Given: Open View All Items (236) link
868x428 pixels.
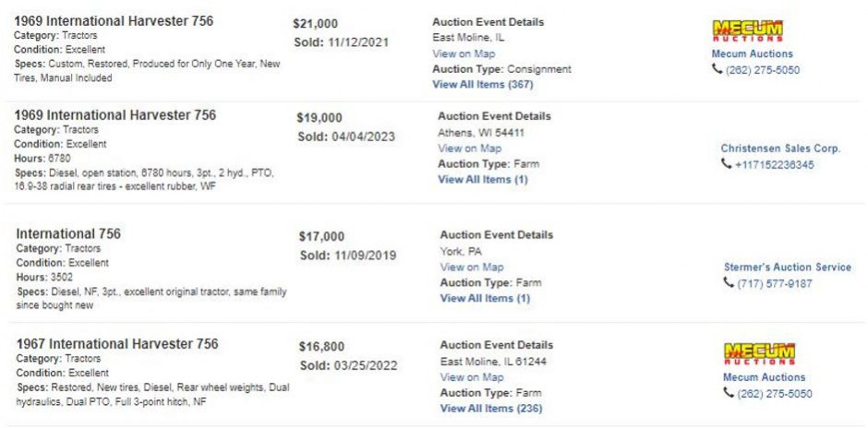Looking at the screenshot, I should (x=491, y=409).
